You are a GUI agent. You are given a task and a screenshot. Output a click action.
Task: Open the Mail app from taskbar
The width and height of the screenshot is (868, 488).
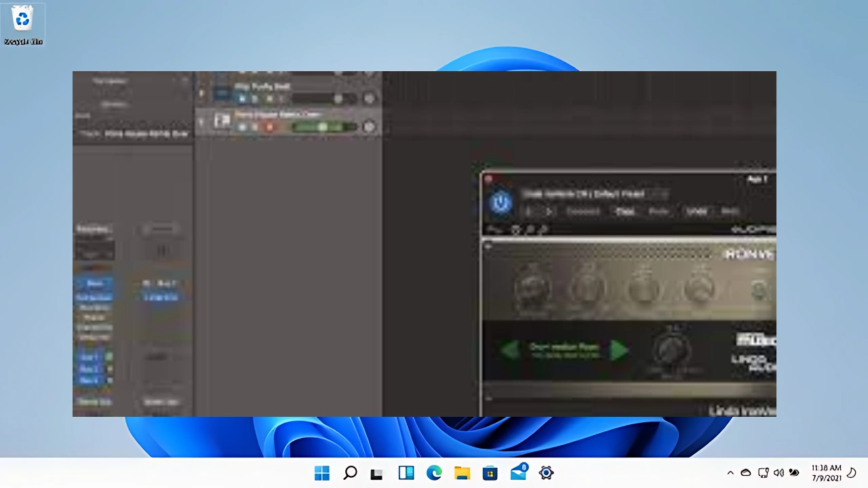[519, 472]
